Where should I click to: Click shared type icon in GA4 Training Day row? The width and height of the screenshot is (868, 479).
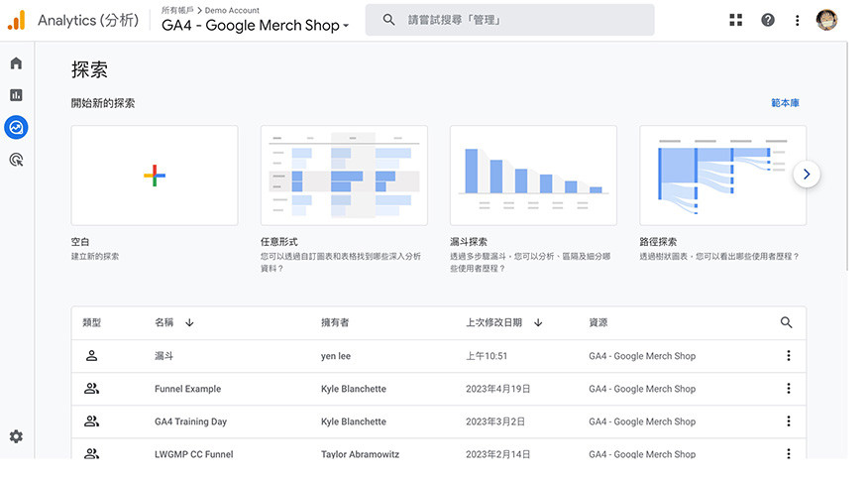tap(91, 420)
